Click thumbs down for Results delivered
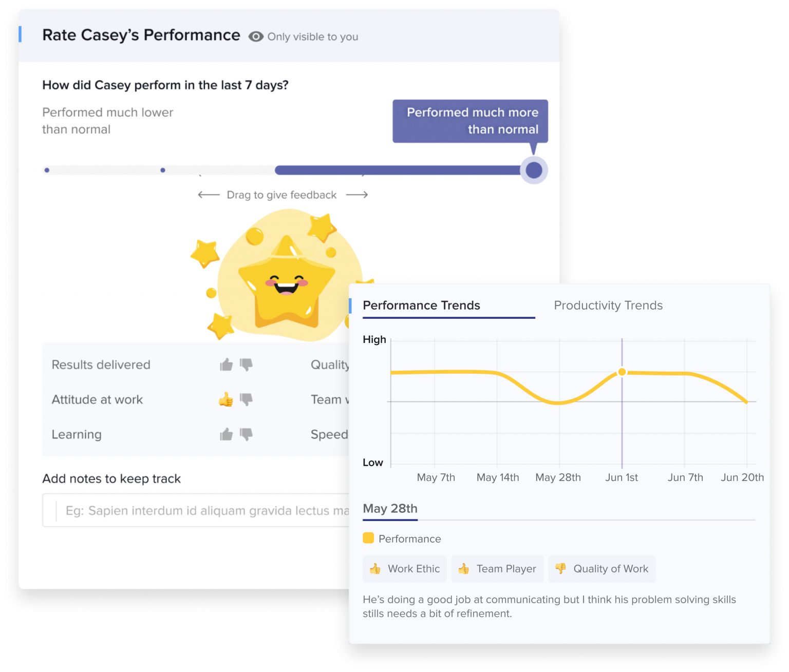 tap(247, 365)
